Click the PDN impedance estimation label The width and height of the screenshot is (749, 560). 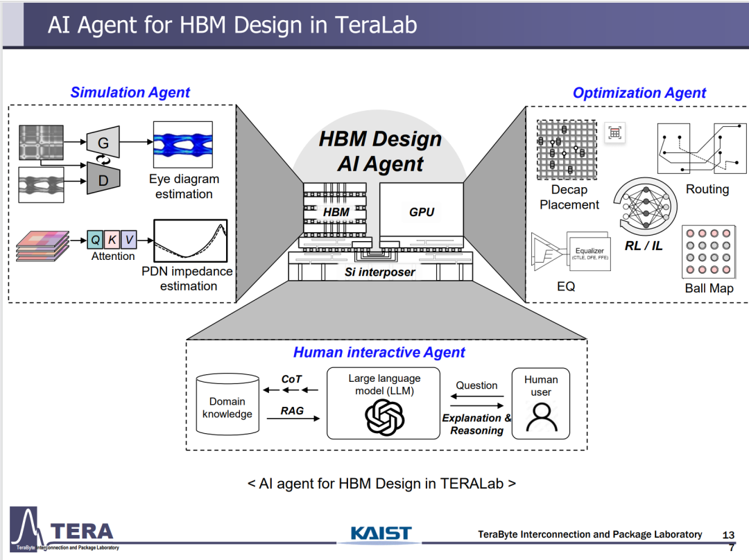tap(187, 279)
